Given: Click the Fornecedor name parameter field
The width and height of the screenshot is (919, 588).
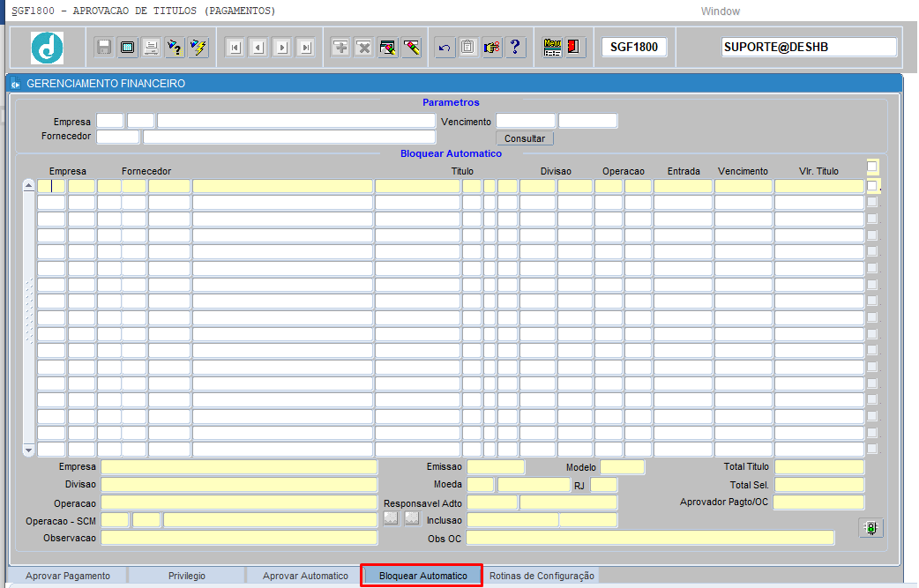Looking at the screenshot, I should point(289,137).
